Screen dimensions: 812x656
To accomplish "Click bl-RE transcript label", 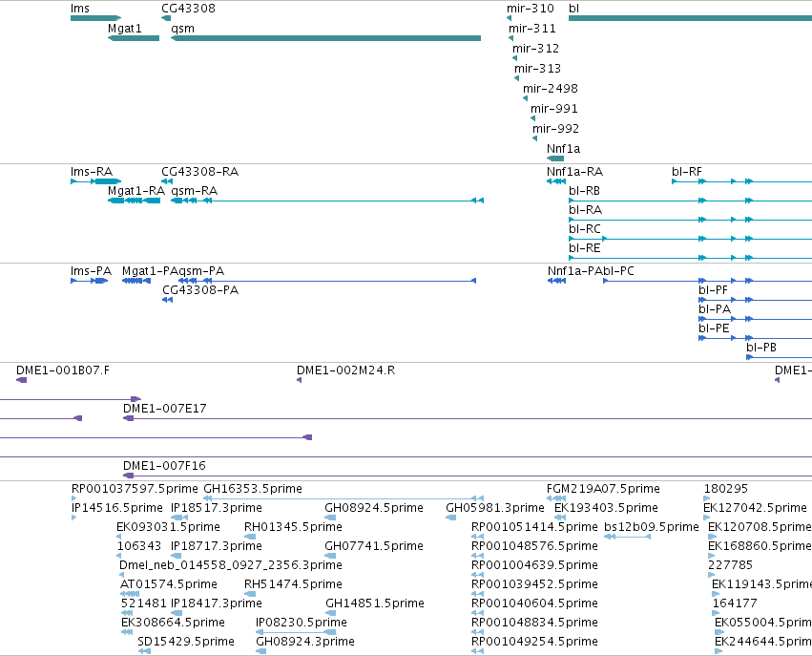I will pyautogui.click(x=585, y=248).
